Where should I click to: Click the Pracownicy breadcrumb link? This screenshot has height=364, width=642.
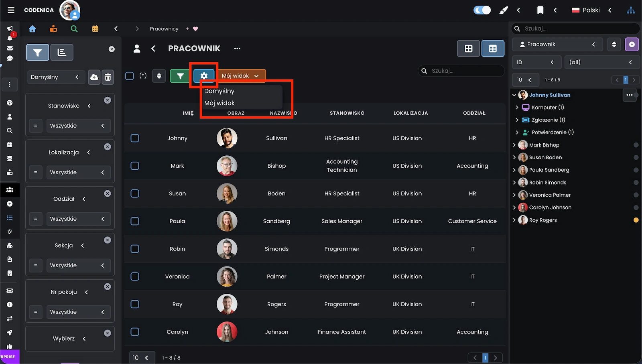pyautogui.click(x=164, y=29)
